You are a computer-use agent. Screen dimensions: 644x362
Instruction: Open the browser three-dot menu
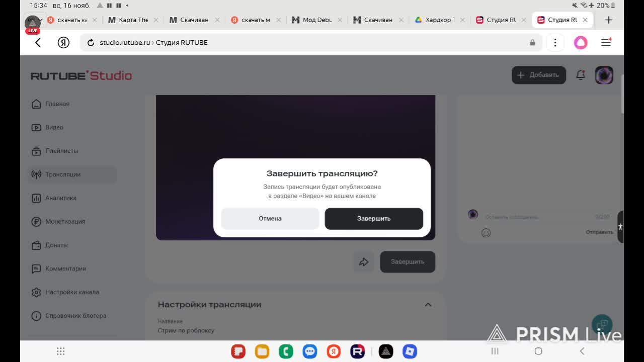[x=555, y=43]
